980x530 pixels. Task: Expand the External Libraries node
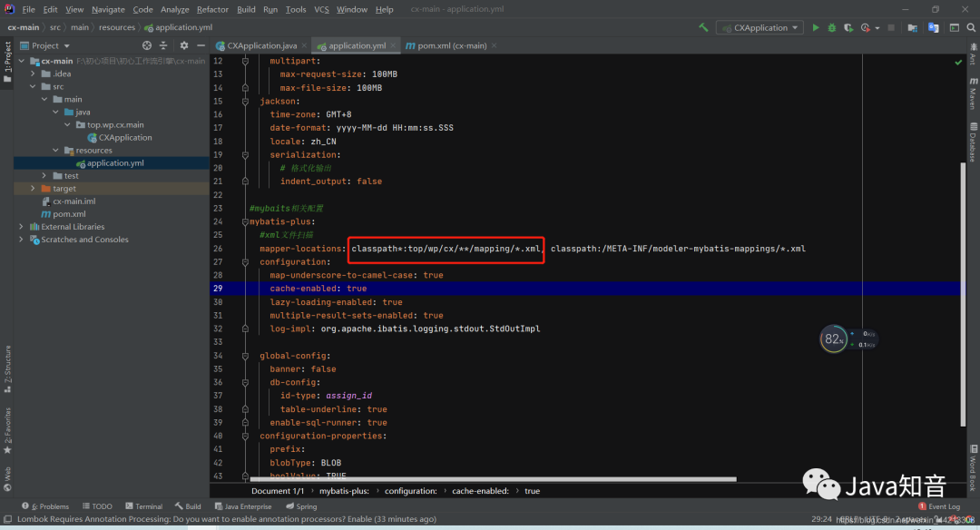coord(20,226)
